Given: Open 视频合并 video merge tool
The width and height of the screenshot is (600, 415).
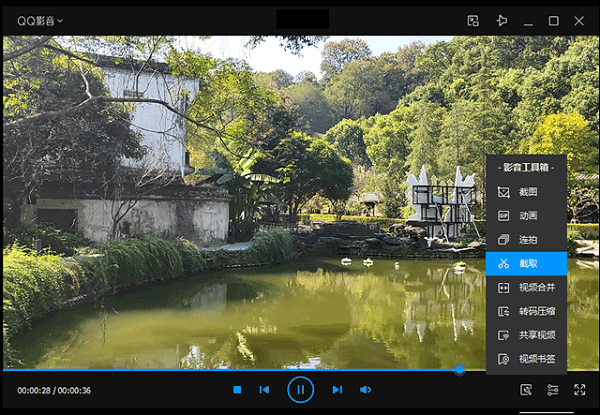Looking at the screenshot, I should (x=526, y=288).
